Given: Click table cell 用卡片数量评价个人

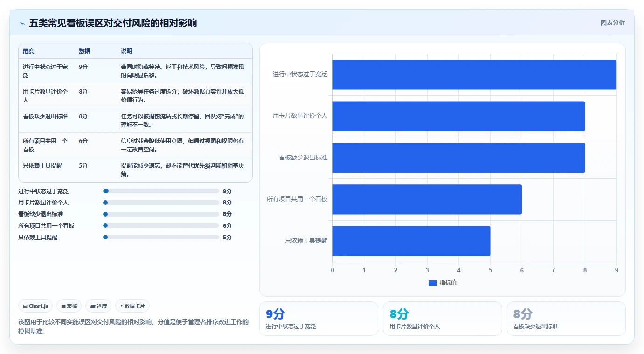Looking at the screenshot, I should [45, 95].
